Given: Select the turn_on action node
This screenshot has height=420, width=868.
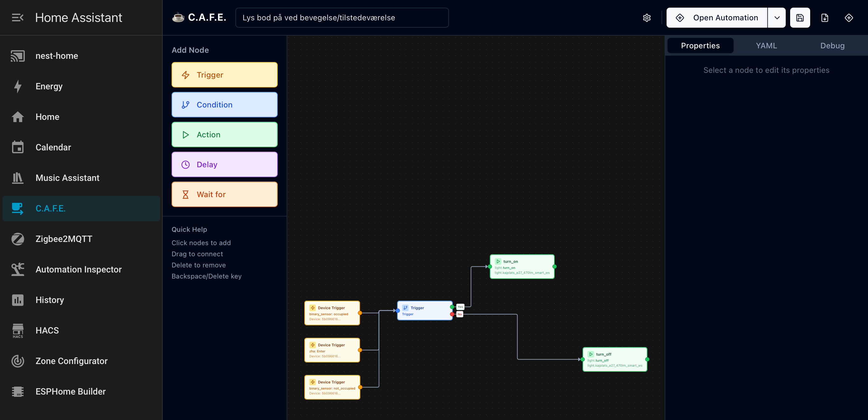Looking at the screenshot, I should tap(522, 267).
